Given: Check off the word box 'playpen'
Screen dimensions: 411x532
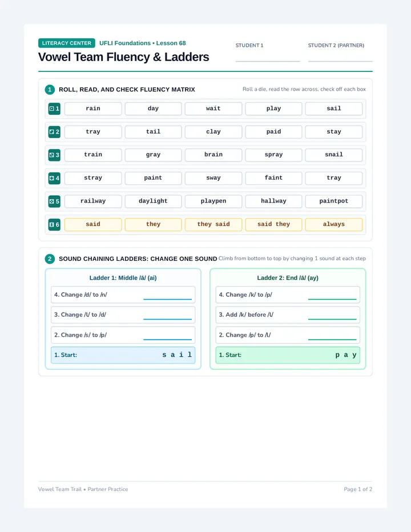Looking at the screenshot, I should (x=213, y=201).
